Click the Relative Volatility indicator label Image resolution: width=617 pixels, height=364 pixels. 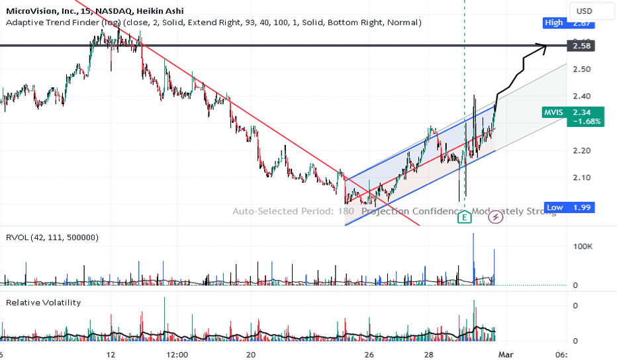(43, 302)
